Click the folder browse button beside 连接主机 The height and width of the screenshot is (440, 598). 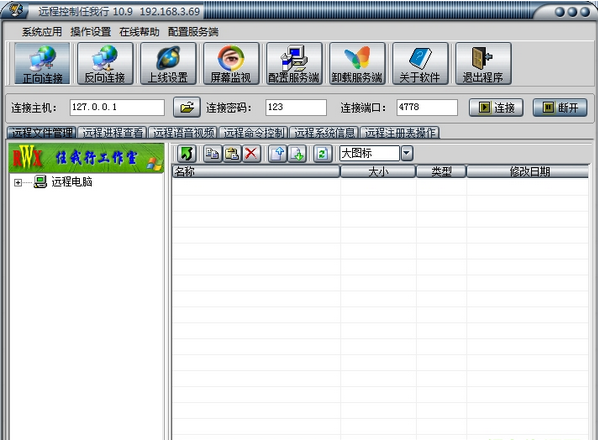pos(187,108)
